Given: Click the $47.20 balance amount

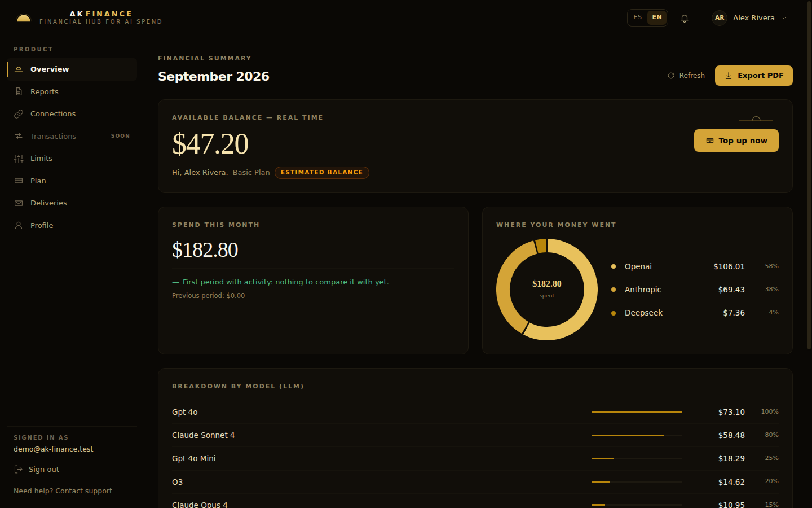Looking at the screenshot, I should coord(210,143).
